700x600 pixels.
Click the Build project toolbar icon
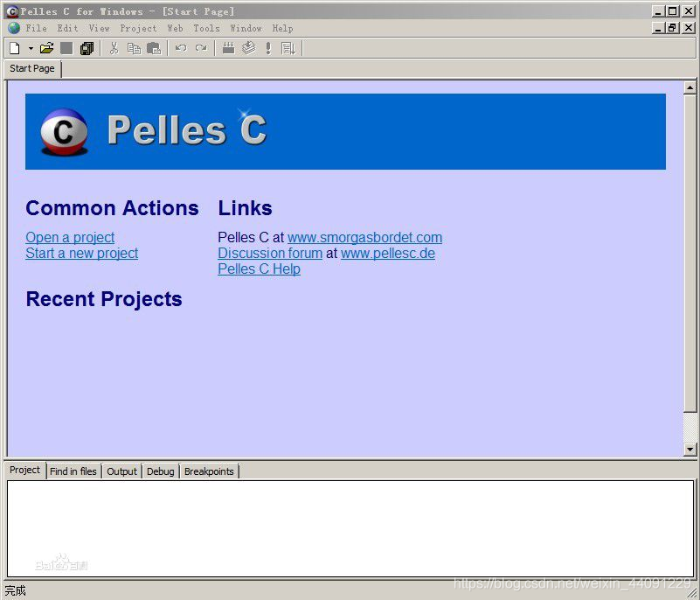pos(249,48)
